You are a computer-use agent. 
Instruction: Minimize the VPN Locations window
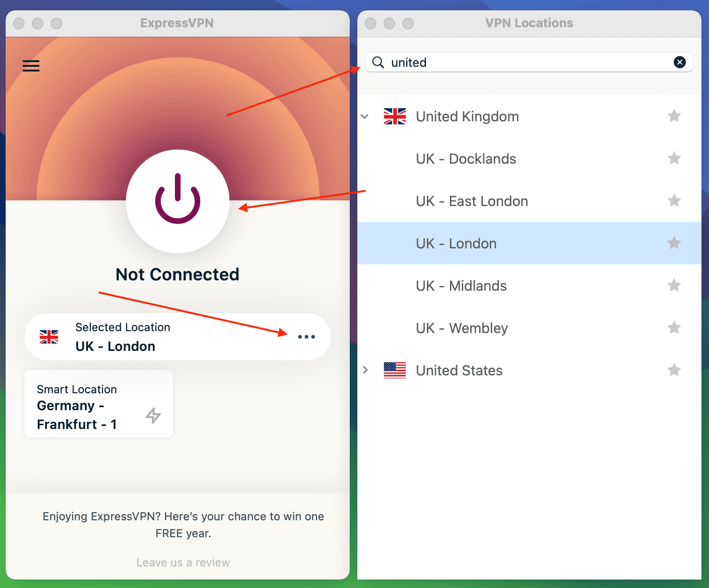click(x=389, y=23)
